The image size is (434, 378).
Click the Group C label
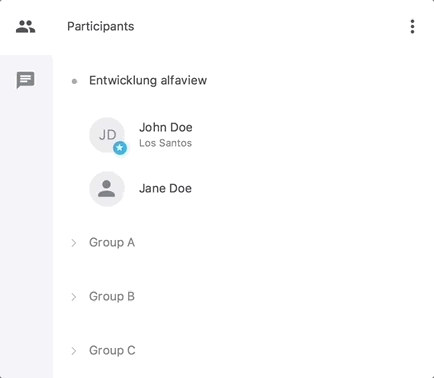[112, 350]
